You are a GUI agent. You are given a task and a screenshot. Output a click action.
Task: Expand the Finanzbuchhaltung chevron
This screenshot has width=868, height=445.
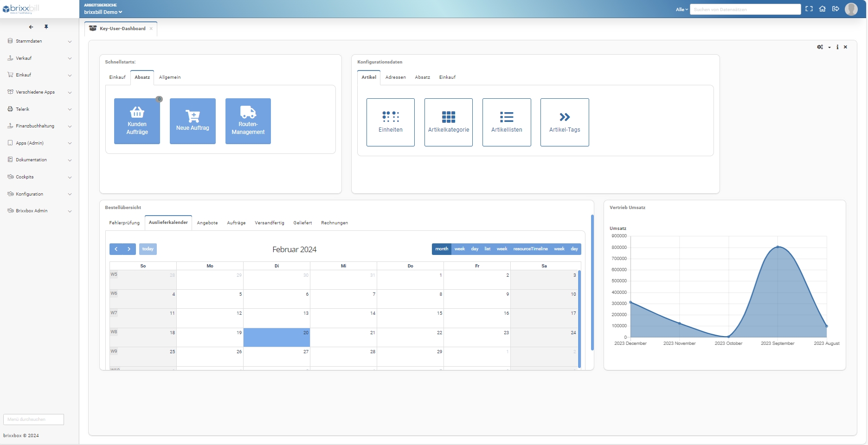[x=70, y=126]
